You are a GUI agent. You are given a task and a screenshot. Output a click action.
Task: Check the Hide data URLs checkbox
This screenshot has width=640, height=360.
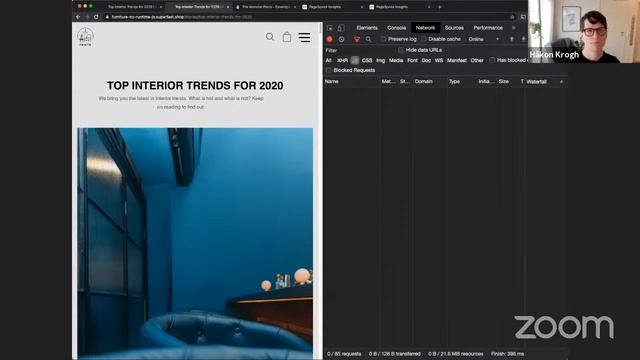pos(401,50)
